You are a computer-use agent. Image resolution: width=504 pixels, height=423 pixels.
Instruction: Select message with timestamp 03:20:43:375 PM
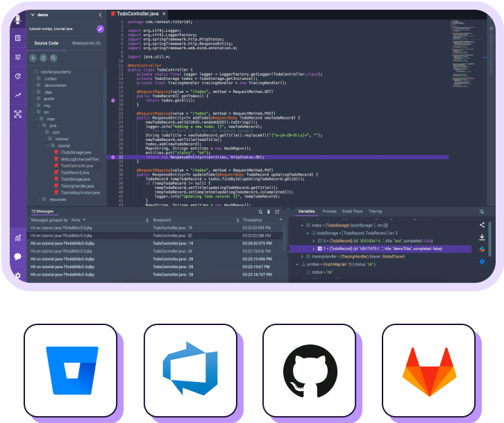(156, 244)
